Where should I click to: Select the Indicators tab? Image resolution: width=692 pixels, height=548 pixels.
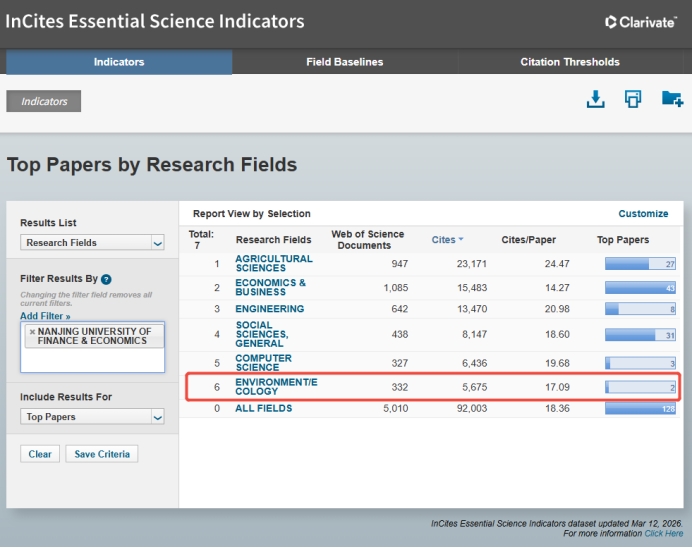point(119,62)
